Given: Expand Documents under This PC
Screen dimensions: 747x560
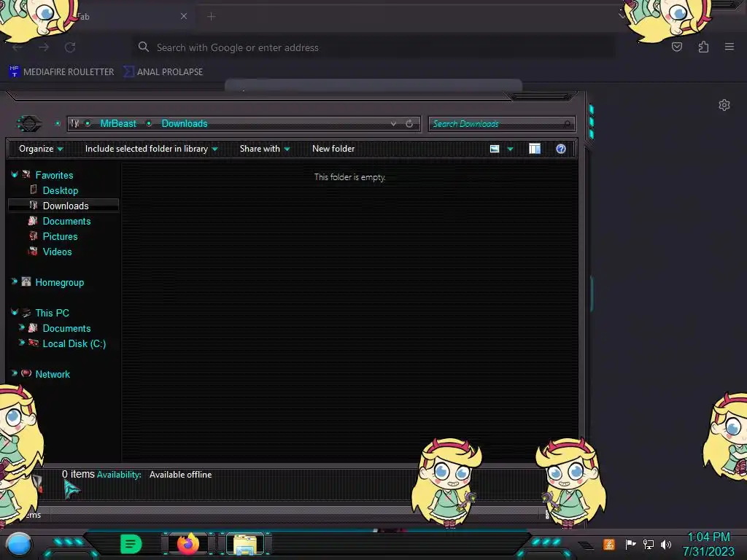Looking at the screenshot, I should (x=21, y=327).
